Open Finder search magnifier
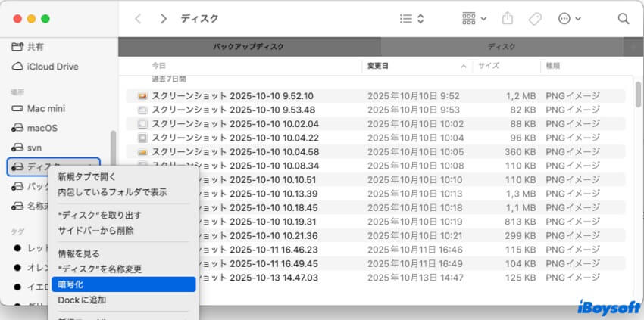Viewport: 644px width, 320px height. (x=624, y=19)
